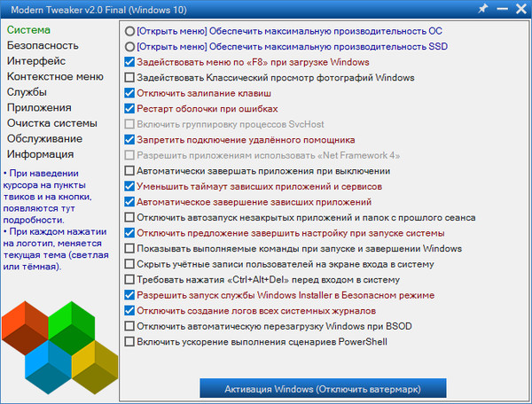Image resolution: width=532 pixels, height=404 pixels.
Task: Check disable auto reboot on BSOD
Action: [x=129, y=326]
